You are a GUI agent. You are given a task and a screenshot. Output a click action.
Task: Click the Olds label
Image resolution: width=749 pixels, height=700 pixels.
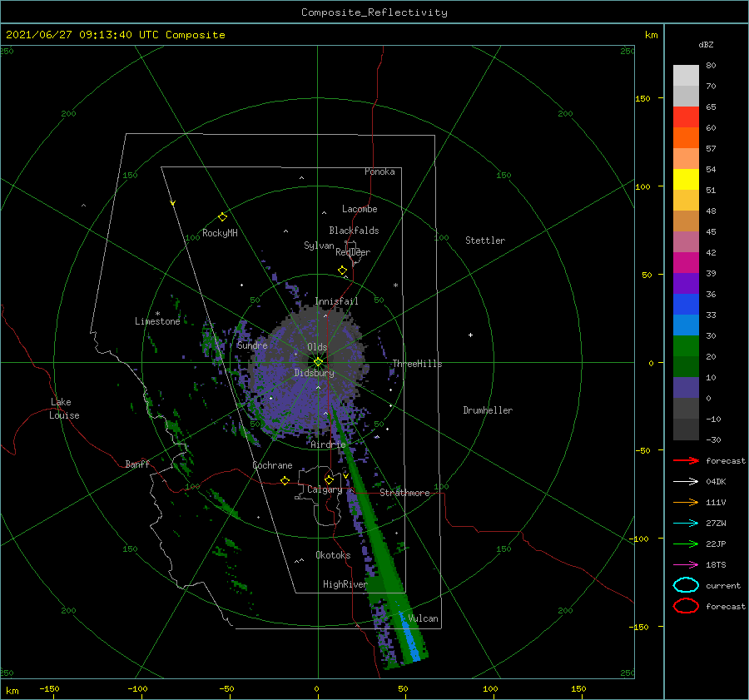click(x=317, y=347)
